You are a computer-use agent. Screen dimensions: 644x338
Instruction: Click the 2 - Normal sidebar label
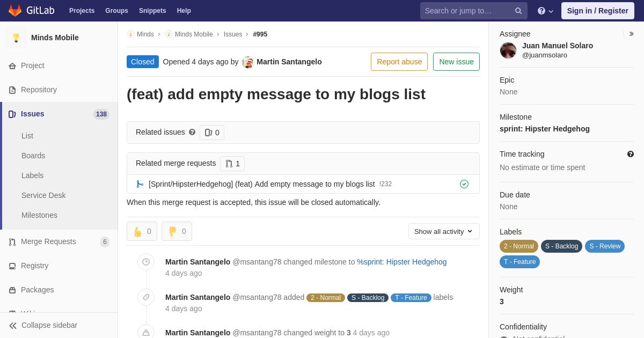pyautogui.click(x=519, y=246)
